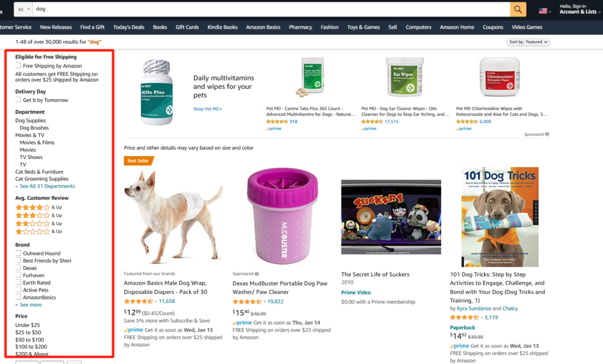Expand See All 31 Departments
The height and width of the screenshot is (364, 603).
[47, 186]
